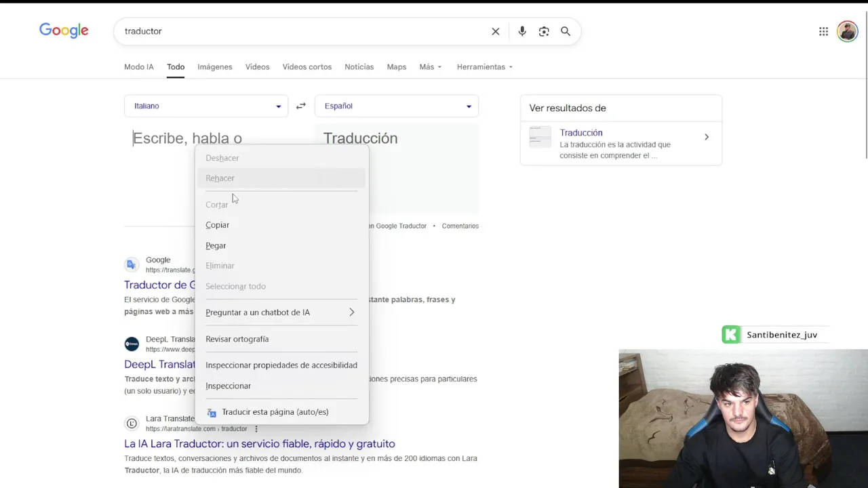Click the source text area Escribe, habla o
The height and width of the screenshot is (488, 868).
point(187,138)
